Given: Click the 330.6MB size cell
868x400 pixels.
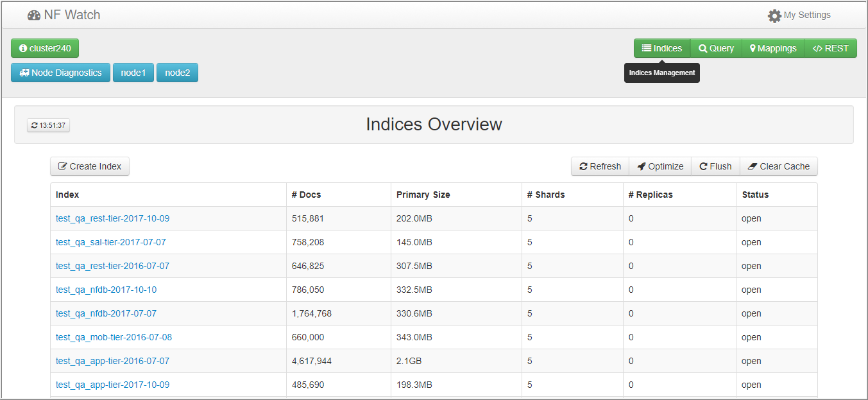Looking at the screenshot, I should coord(457,313).
